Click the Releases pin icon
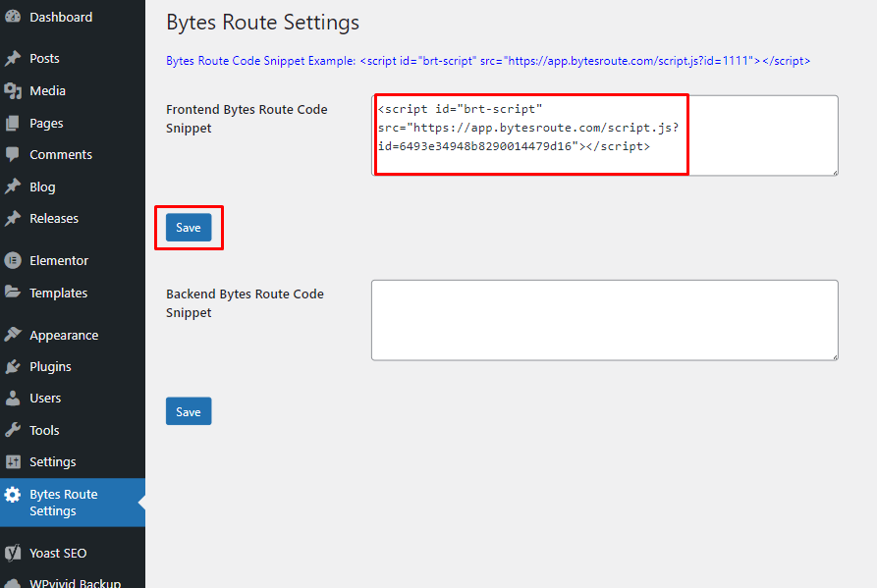This screenshot has width=877, height=588. [x=13, y=218]
